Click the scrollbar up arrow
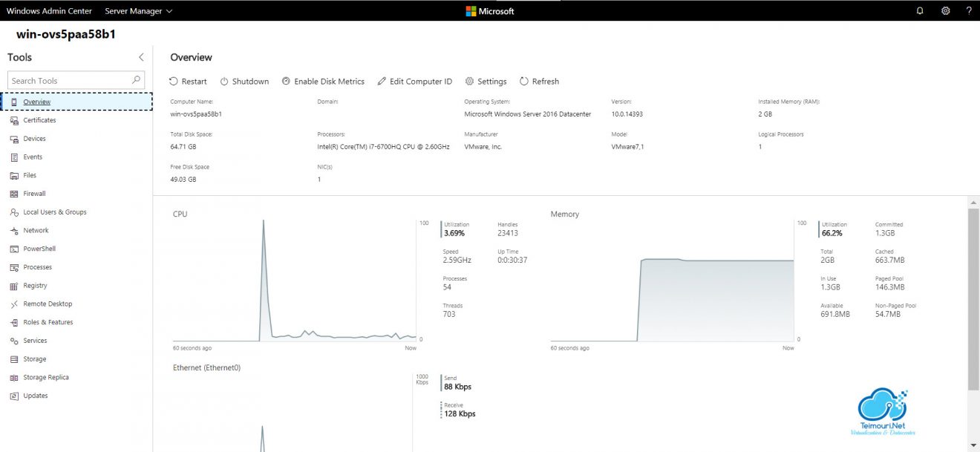 973,202
